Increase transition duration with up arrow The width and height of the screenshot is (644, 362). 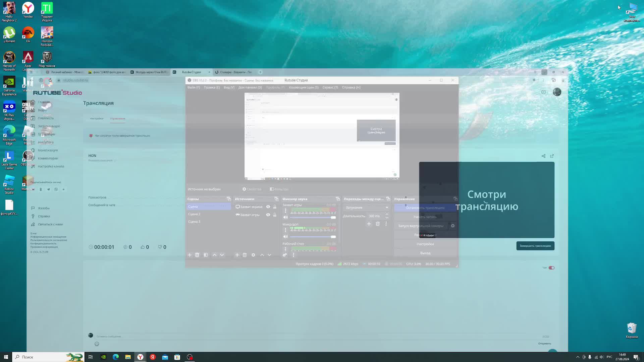click(387, 214)
